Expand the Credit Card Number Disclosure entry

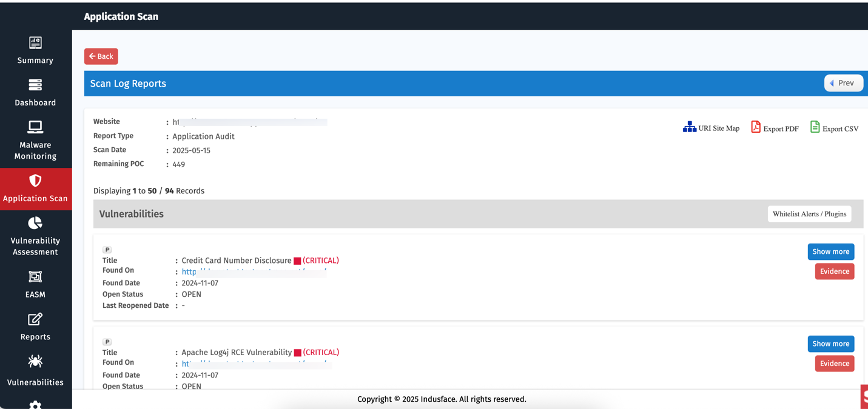point(830,251)
